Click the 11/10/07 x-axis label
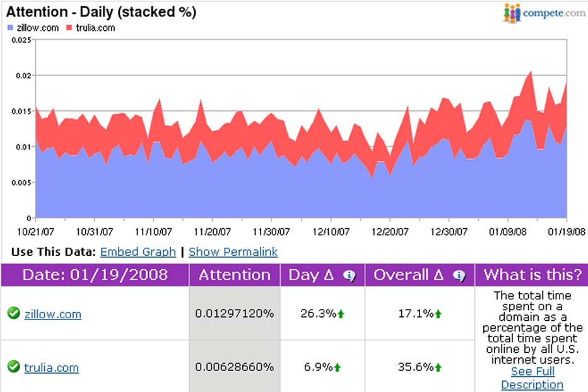Image resolution: width=588 pixels, height=392 pixels. tap(153, 232)
